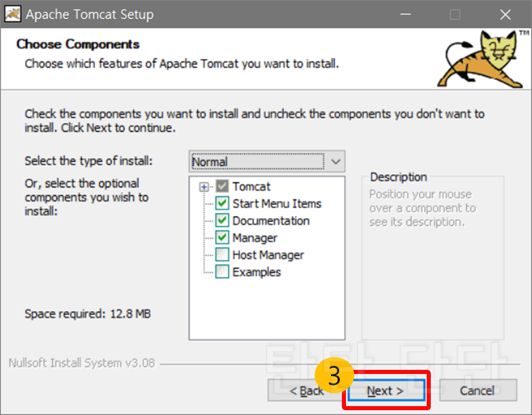Screen dimensions: 532x415
Task: Uncheck the Manager checkbox
Action: click(x=222, y=237)
